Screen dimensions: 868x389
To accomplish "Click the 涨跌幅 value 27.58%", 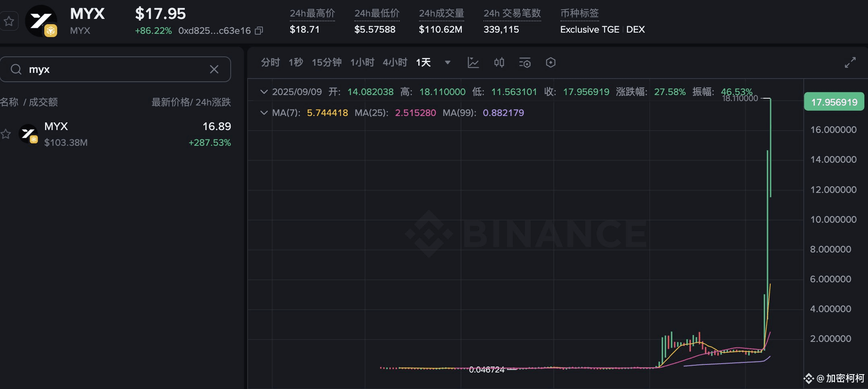I will point(670,92).
